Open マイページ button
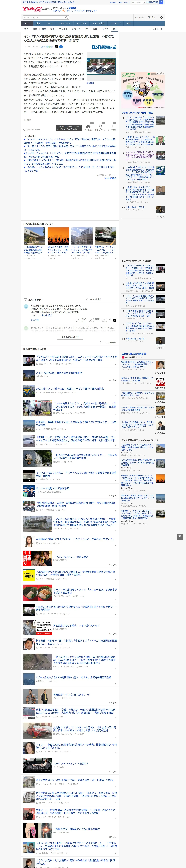Image resolution: width=186 pixels, height=868 pixels. coord(139,18)
